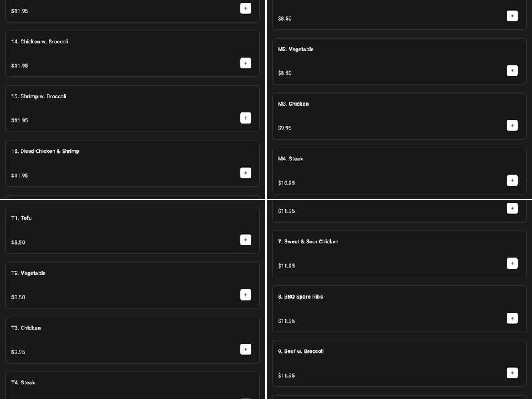Image resolution: width=532 pixels, height=399 pixels.
Task: Open the T4. Steak item title
Action: tap(23, 383)
